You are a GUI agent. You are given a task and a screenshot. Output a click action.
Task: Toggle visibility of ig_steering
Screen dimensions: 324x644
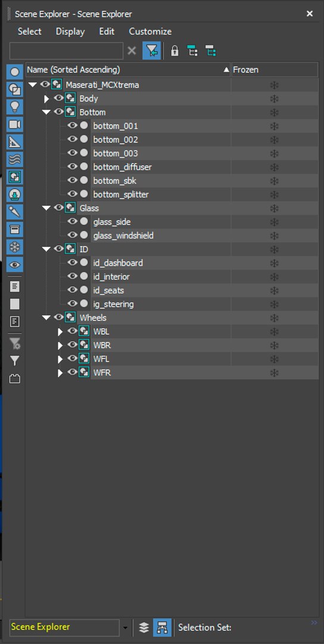click(x=73, y=304)
